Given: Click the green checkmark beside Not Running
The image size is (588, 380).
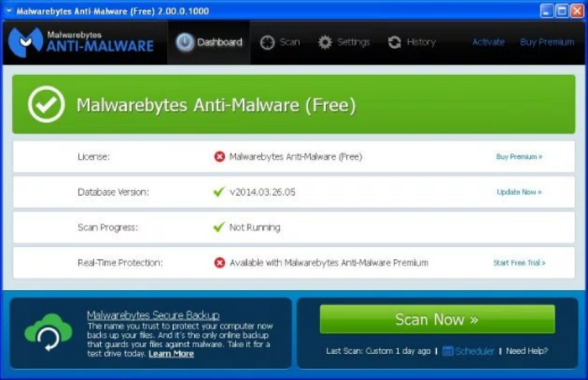Looking at the screenshot, I should [219, 227].
